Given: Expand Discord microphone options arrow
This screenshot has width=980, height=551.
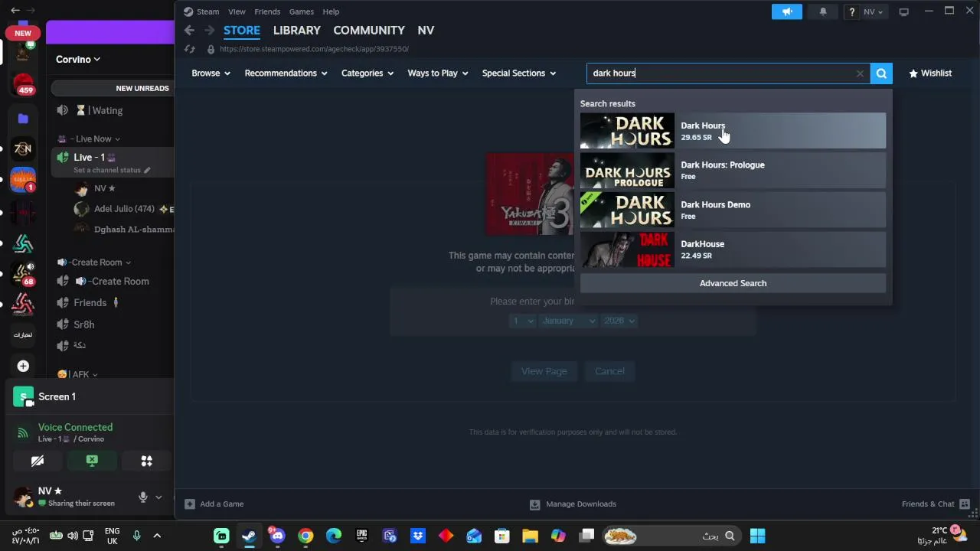Looking at the screenshot, I should (x=158, y=497).
